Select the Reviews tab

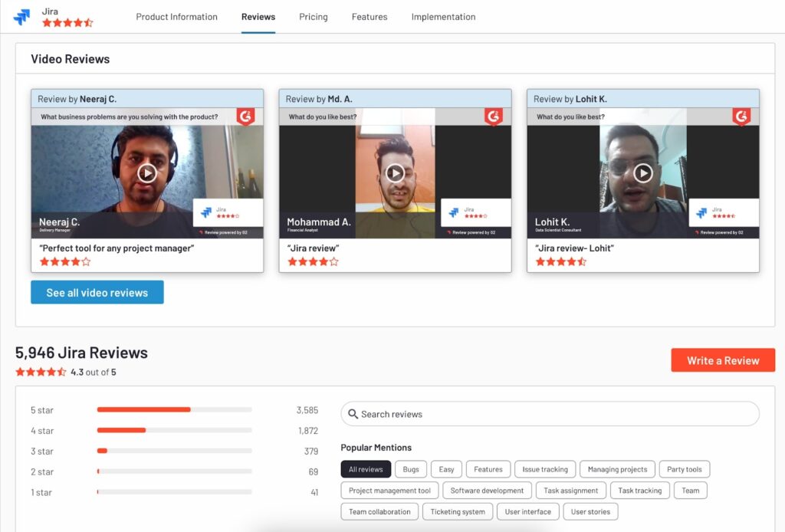coord(258,17)
